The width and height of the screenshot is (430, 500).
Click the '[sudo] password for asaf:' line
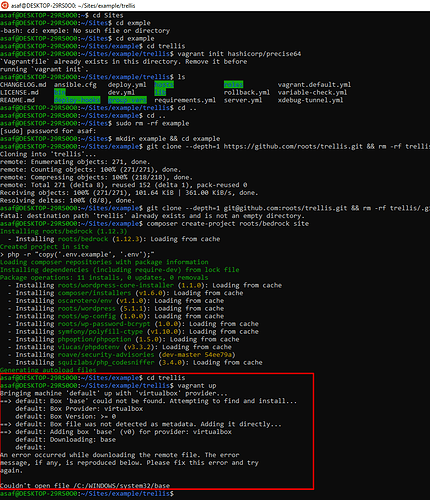48,131
